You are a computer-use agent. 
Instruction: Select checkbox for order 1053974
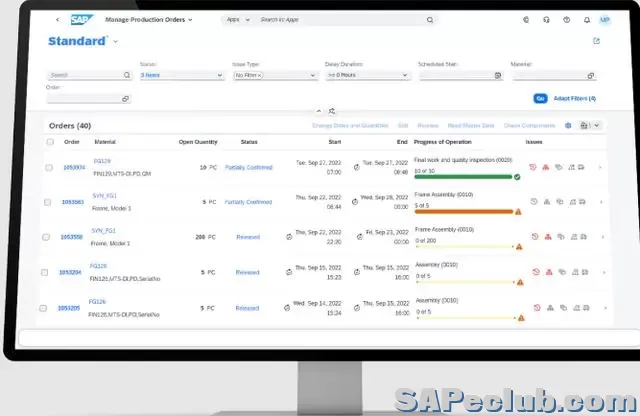click(x=49, y=167)
